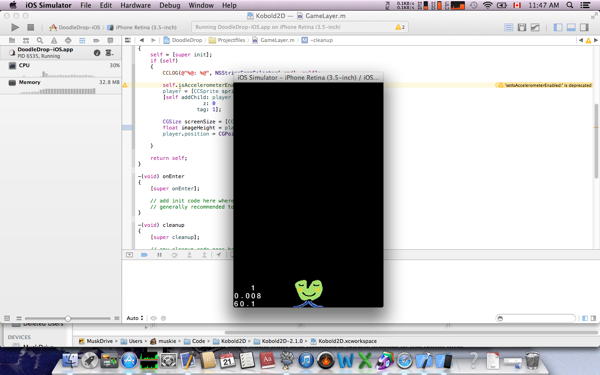600x375 pixels.
Task: Show only the console pane
Action: click(x=593, y=318)
